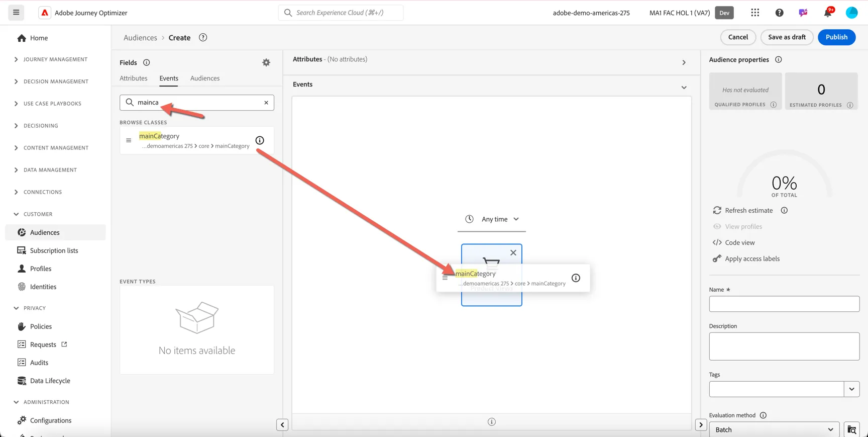Click Save as draft
Image resolution: width=868 pixels, height=437 pixels.
point(787,37)
